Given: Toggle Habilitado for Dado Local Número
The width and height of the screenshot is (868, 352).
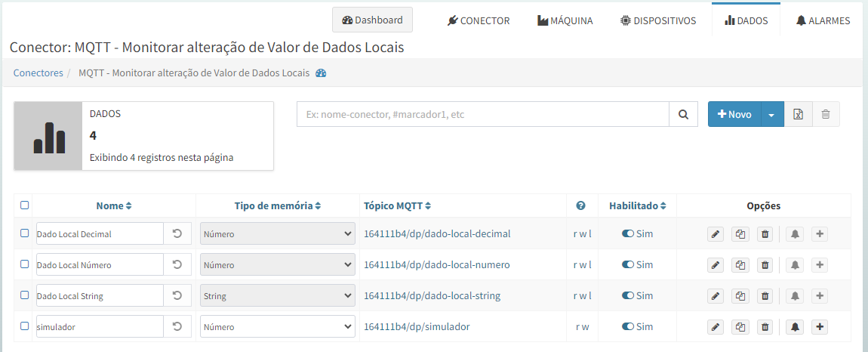Looking at the screenshot, I should click(628, 265).
